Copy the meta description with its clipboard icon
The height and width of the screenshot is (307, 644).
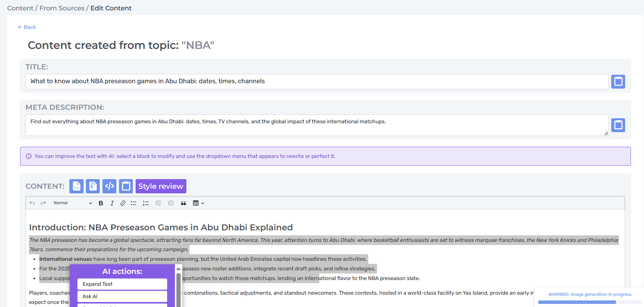[618, 125]
